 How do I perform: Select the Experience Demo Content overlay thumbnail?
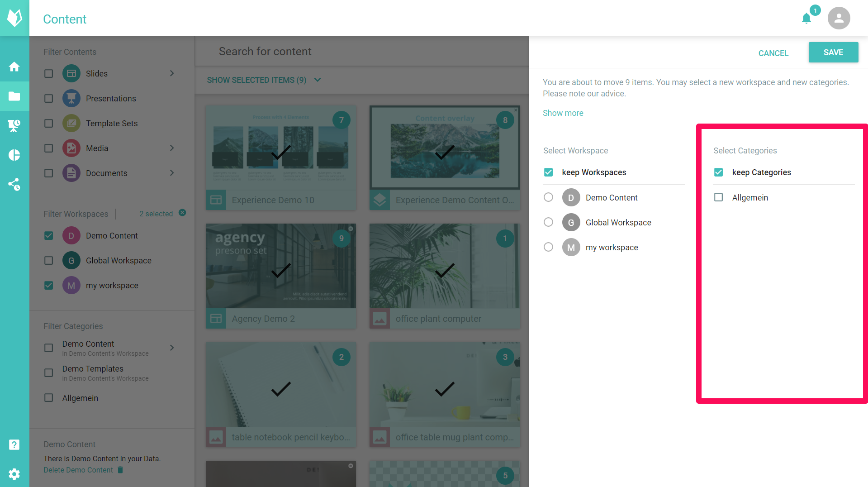point(445,148)
